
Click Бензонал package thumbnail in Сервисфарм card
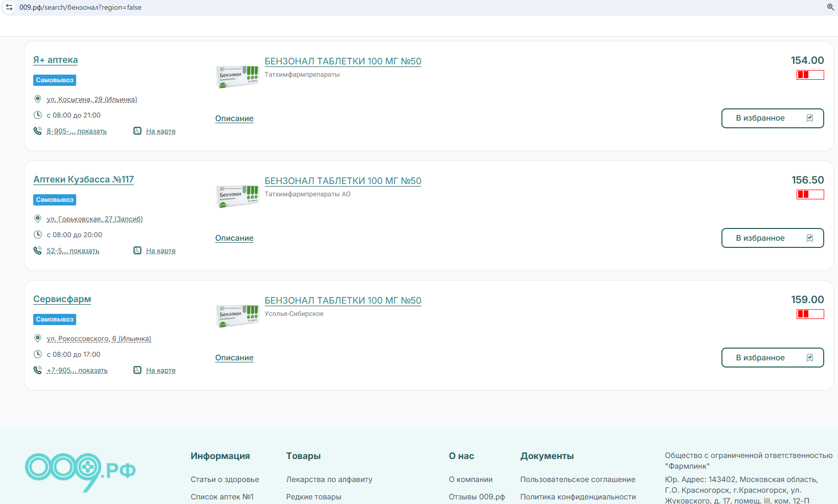(x=237, y=316)
